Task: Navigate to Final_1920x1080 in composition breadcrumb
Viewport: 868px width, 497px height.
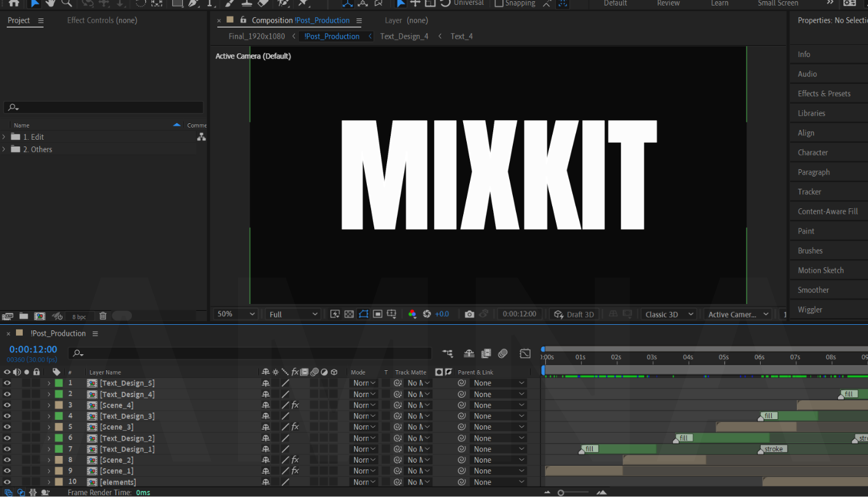Action: click(x=256, y=36)
